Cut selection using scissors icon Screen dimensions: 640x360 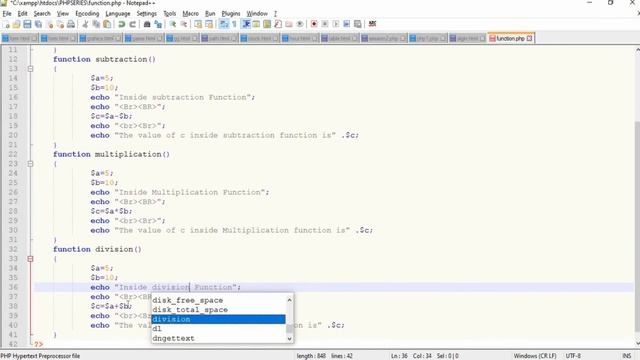tap(85, 24)
